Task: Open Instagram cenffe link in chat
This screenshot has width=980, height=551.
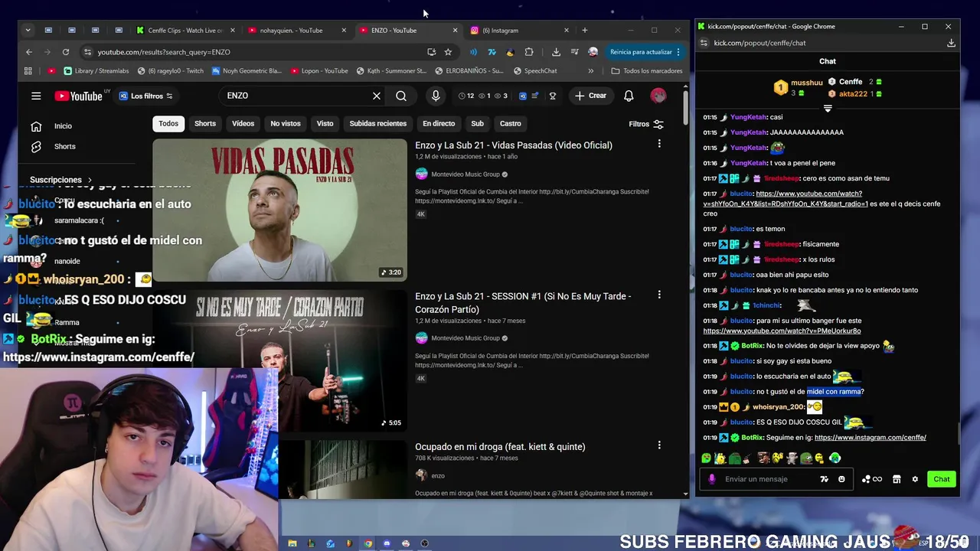Action: 871,438
